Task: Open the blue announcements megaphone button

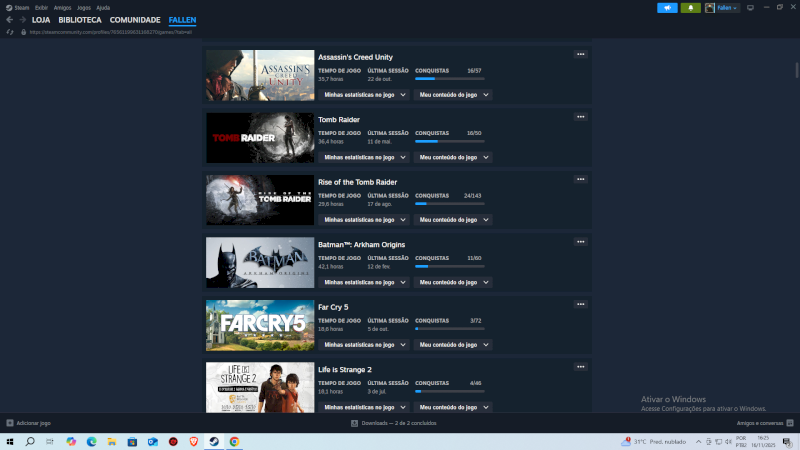Action: pyautogui.click(x=667, y=8)
